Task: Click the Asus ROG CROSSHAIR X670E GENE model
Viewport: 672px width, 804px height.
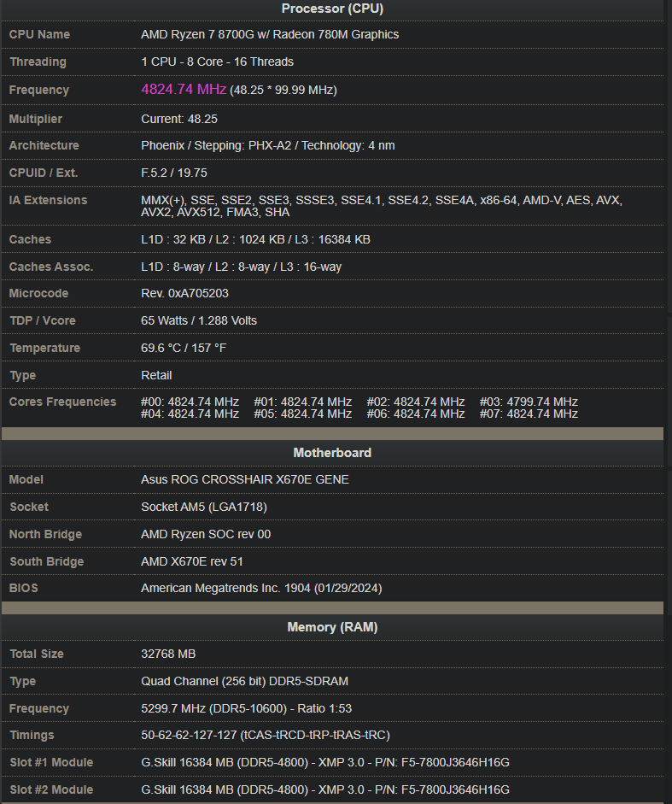Action: click(244, 479)
